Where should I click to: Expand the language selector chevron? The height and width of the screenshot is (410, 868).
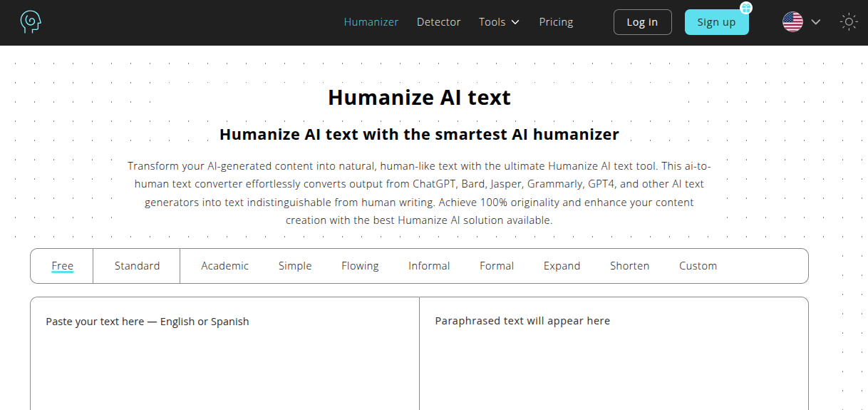coord(816,22)
